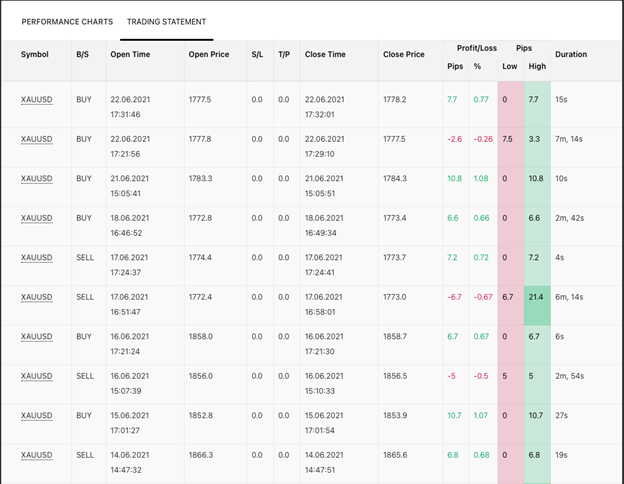Click the pink 7.5 Low cell
Screen dimensions: 624x484
click(x=508, y=139)
